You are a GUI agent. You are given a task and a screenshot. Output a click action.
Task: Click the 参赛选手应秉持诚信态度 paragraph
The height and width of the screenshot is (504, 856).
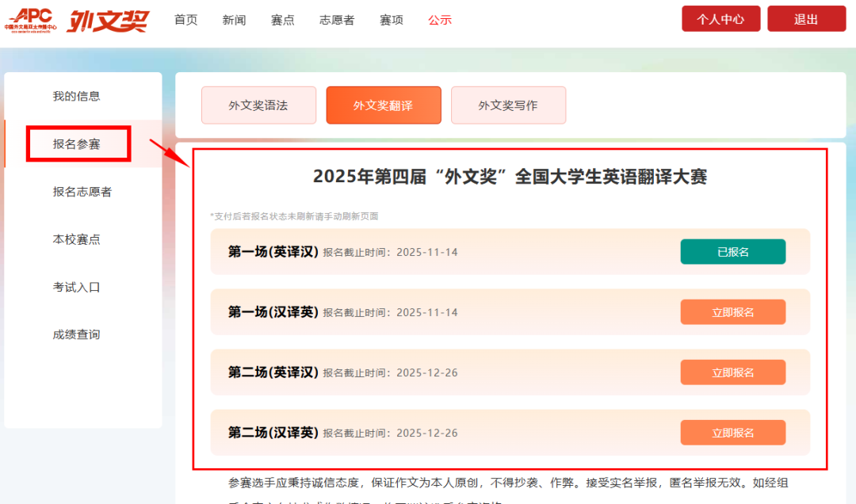[508, 490]
